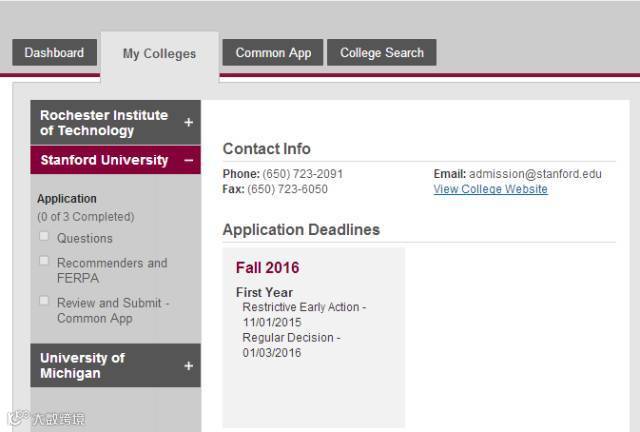
Task: Check the Questions checkbox
Action: (44, 237)
